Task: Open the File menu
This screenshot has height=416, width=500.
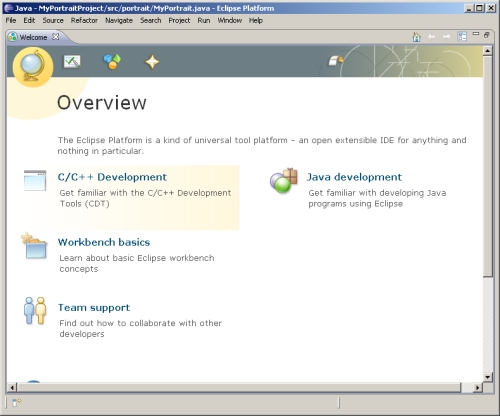Action: click(x=11, y=20)
